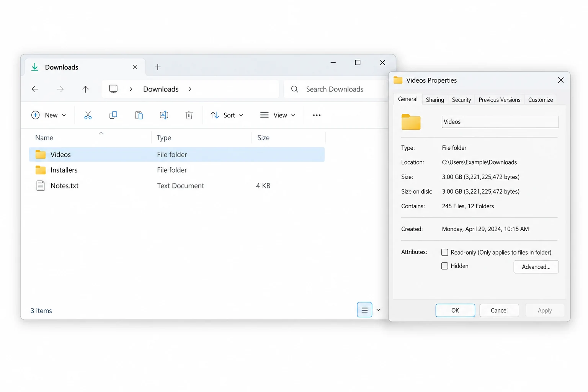Click the This PC monitor icon in address bar
This screenshot has height=392, width=588.
(x=113, y=89)
